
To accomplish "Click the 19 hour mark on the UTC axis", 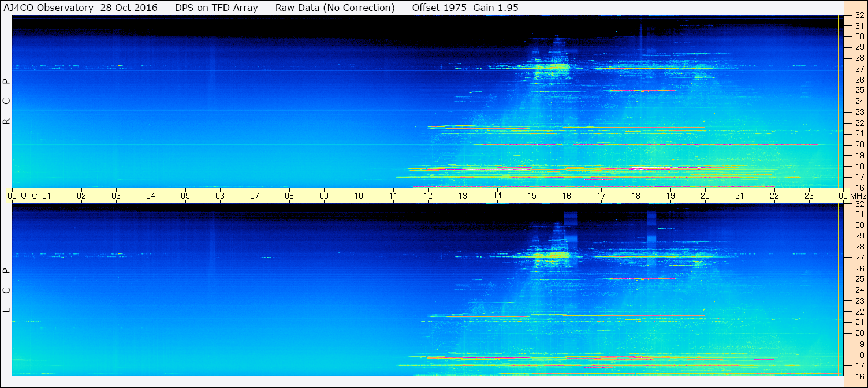I will (670, 196).
